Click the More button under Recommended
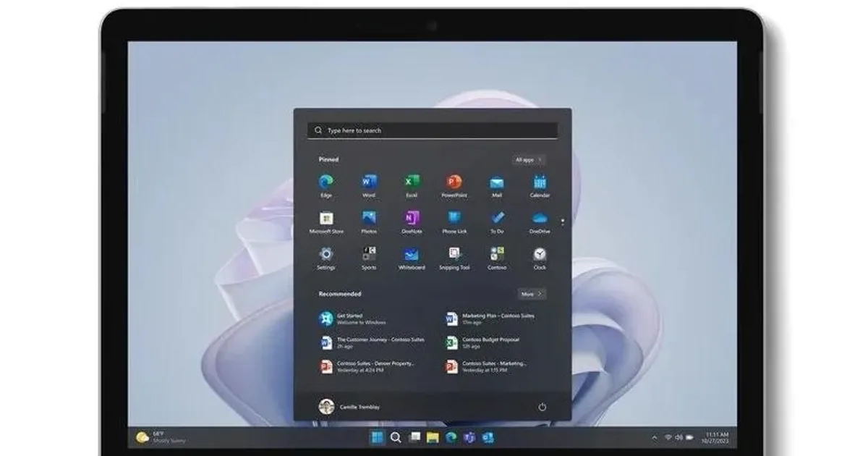The height and width of the screenshot is (456, 868). click(532, 294)
